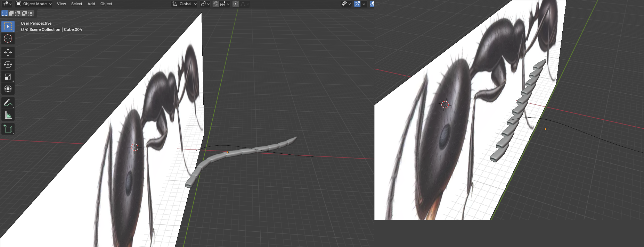Open proportional editing falloff dropdown
Screen dimensions: 644x247
[245, 4]
